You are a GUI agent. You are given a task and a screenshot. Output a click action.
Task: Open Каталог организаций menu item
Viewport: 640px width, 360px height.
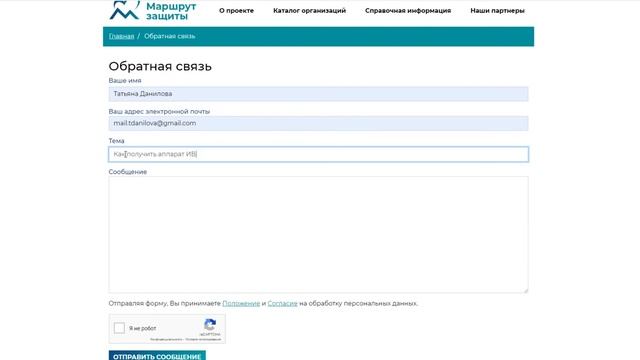309,11
